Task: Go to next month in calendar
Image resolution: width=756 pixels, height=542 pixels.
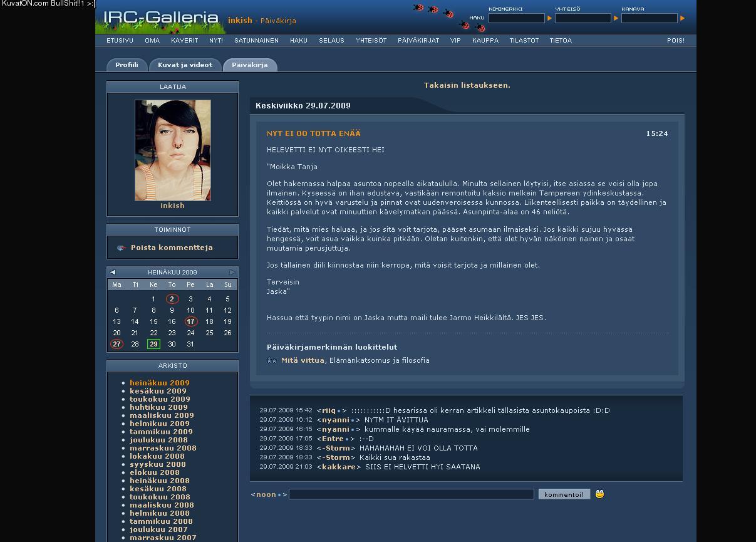Action: [x=232, y=272]
